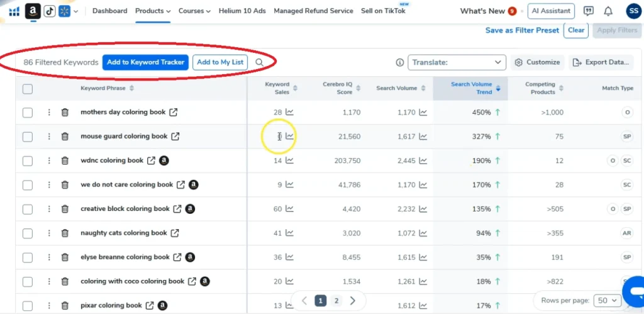Open the Dashboard menu item
644x314 pixels.
pos(109,11)
